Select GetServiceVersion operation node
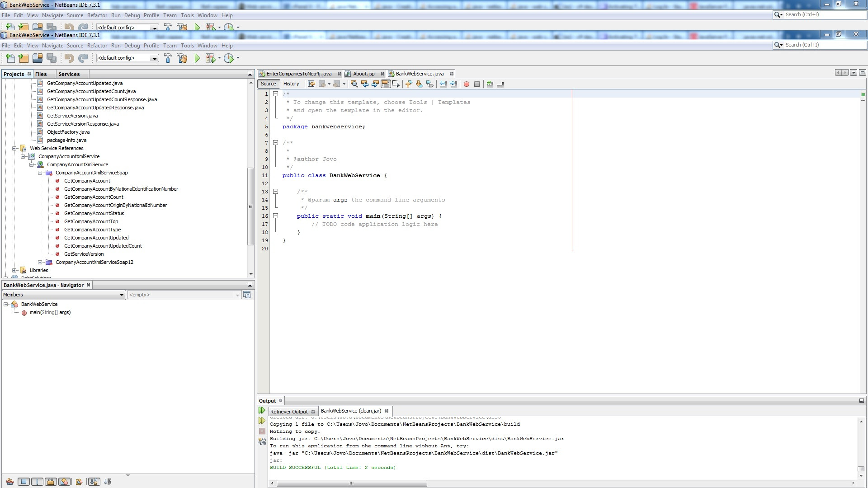This screenshot has width=868, height=488. point(84,254)
